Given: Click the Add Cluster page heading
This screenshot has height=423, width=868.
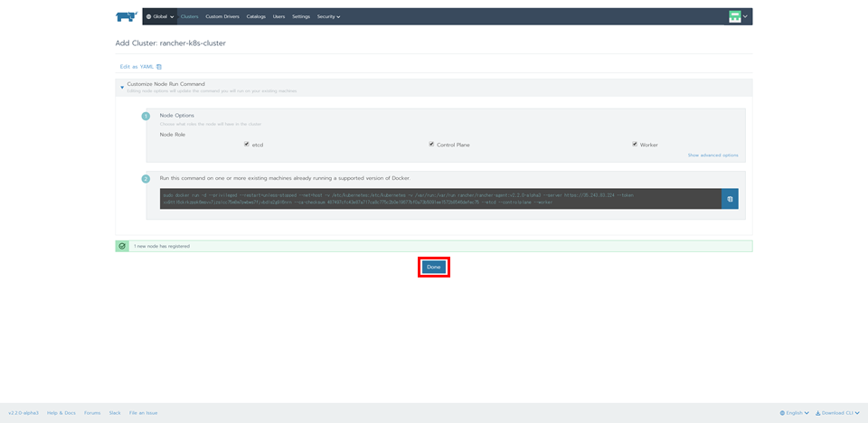Looking at the screenshot, I should [171, 43].
